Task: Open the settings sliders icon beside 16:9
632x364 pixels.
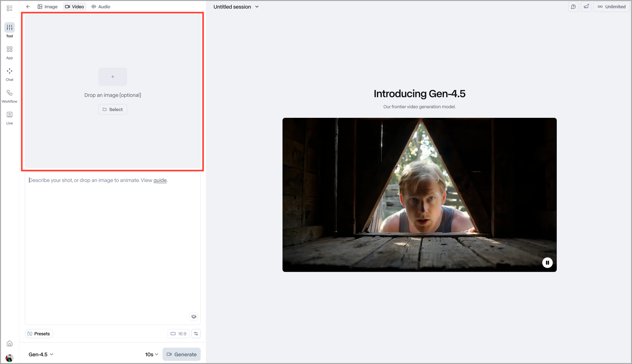Action: coord(196,334)
